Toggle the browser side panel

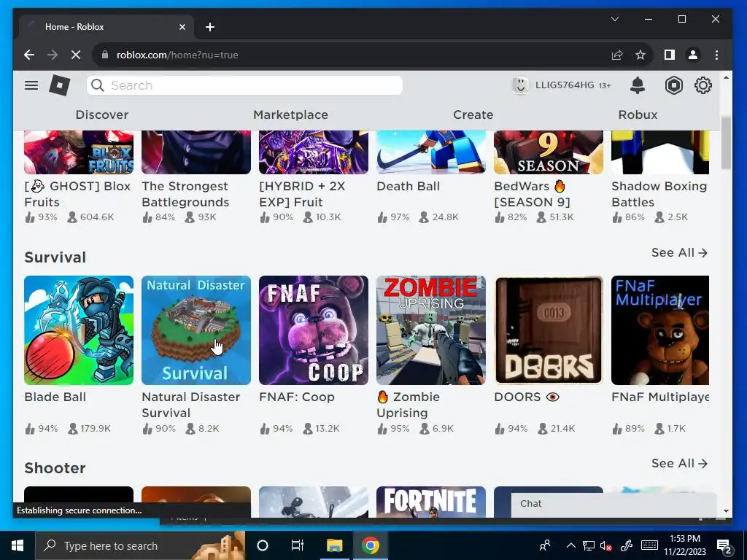pyautogui.click(x=670, y=55)
